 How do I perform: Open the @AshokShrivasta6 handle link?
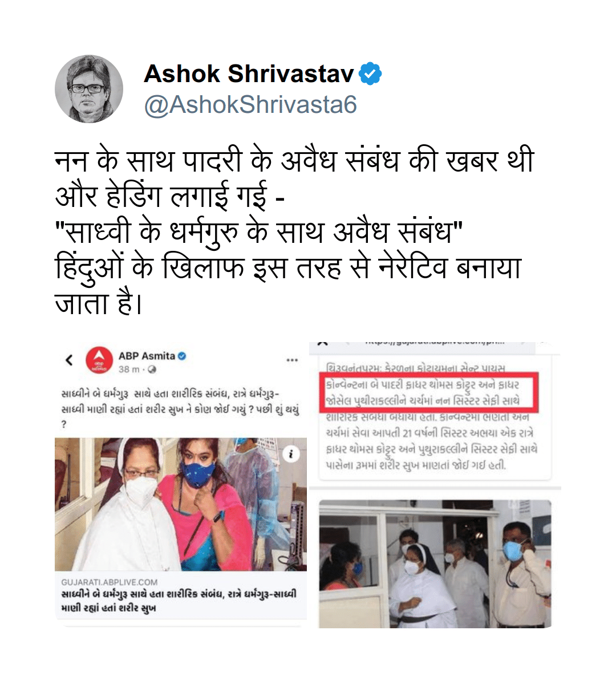(x=250, y=105)
